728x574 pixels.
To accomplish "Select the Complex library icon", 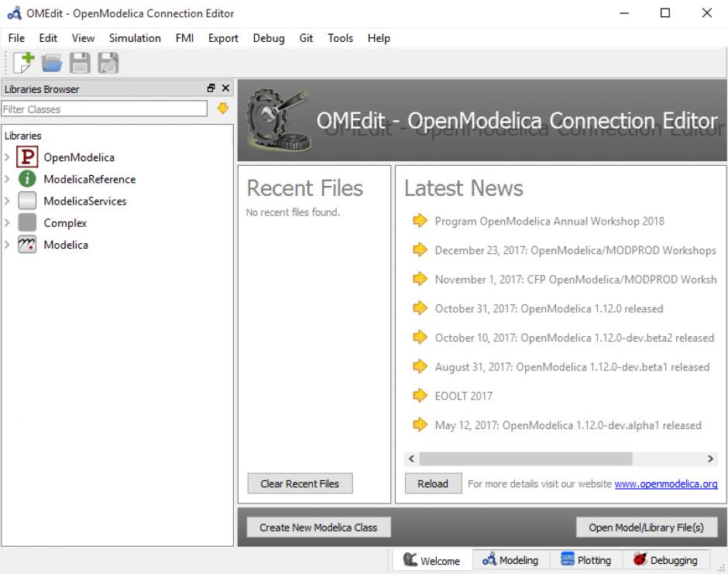I will (27, 222).
